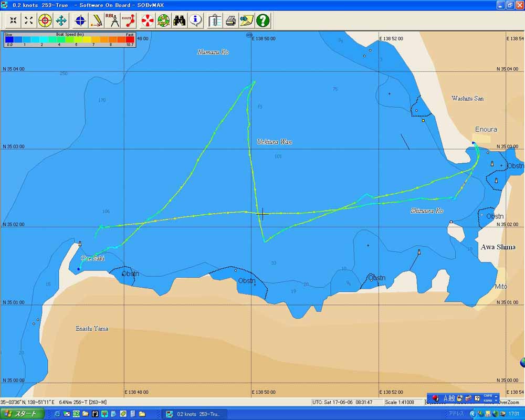Click the '6.4Nm 256-T [263-M]' range bearing readout
Image resolution: width=525 pixels, height=420 pixels.
(83, 402)
